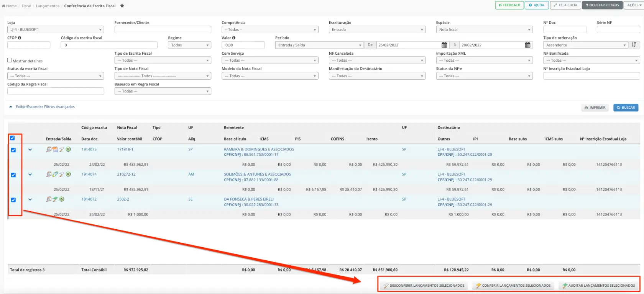Uncheck the select-all checkbox in table header
The width and height of the screenshot is (644, 294).
[12, 138]
